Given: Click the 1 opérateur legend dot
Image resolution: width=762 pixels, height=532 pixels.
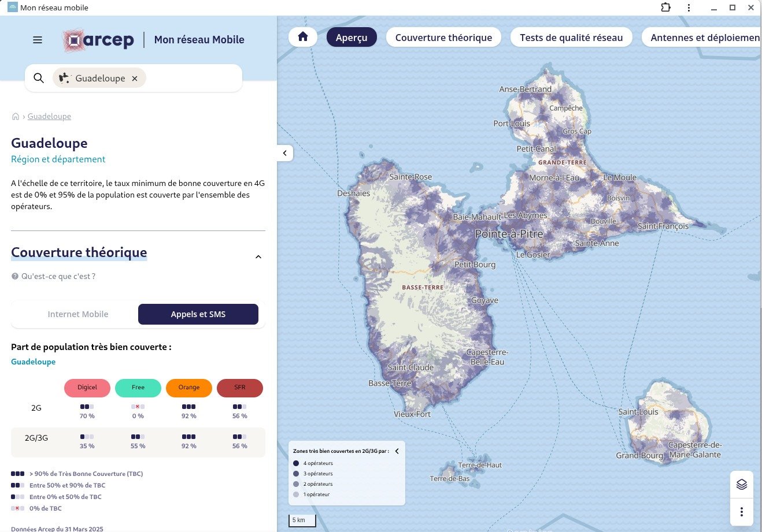Looking at the screenshot, I should pos(296,494).
